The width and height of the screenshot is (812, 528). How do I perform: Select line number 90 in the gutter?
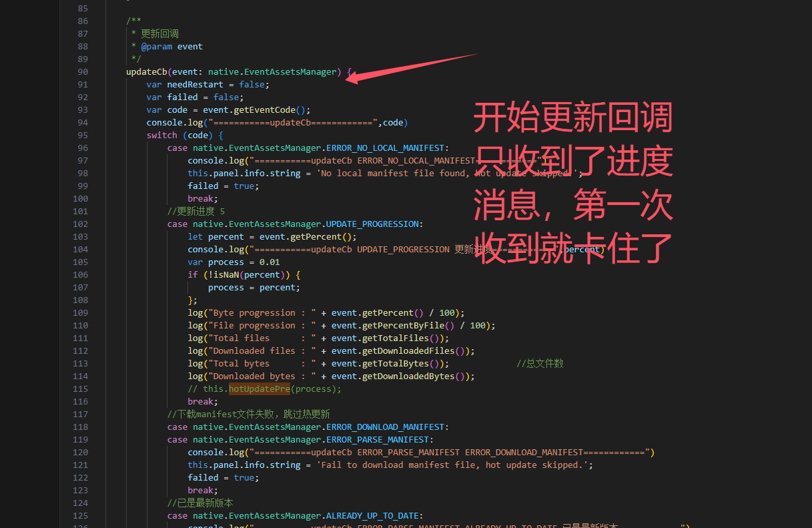click(83, 72)
